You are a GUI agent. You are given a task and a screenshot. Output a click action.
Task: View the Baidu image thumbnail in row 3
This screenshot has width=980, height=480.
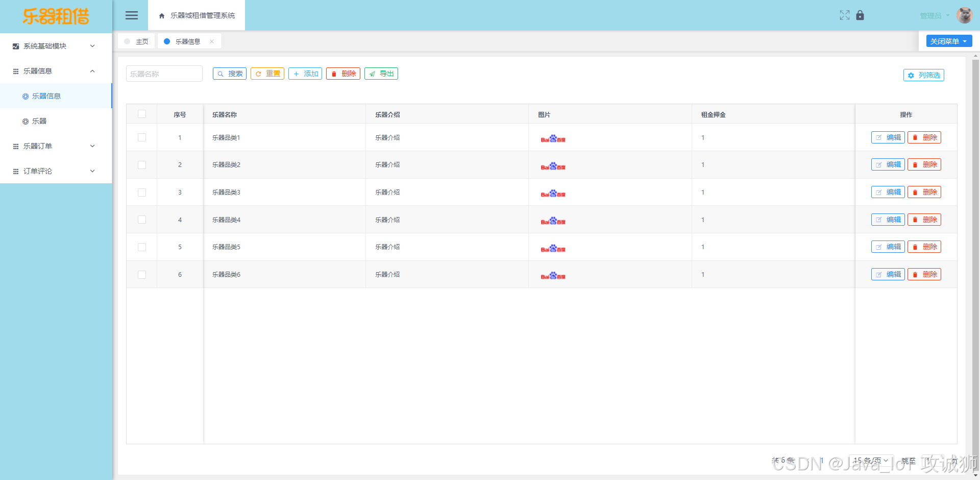553,193
